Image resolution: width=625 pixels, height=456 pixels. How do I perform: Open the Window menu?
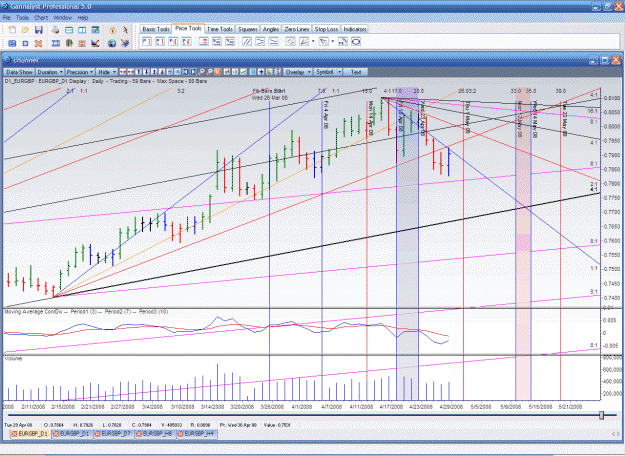point(63,18)
